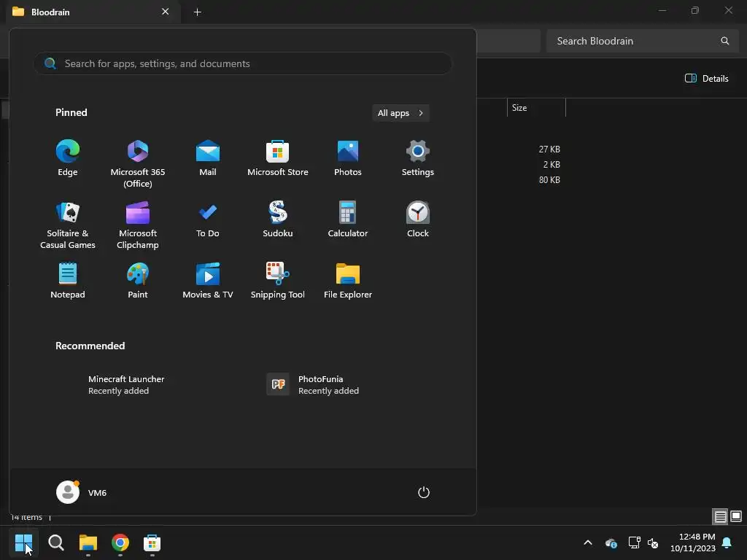The width and height of the screenshot is (747, 560).
Task: Start Solitaire & Casual Games
Action: [x=68, y=225]
